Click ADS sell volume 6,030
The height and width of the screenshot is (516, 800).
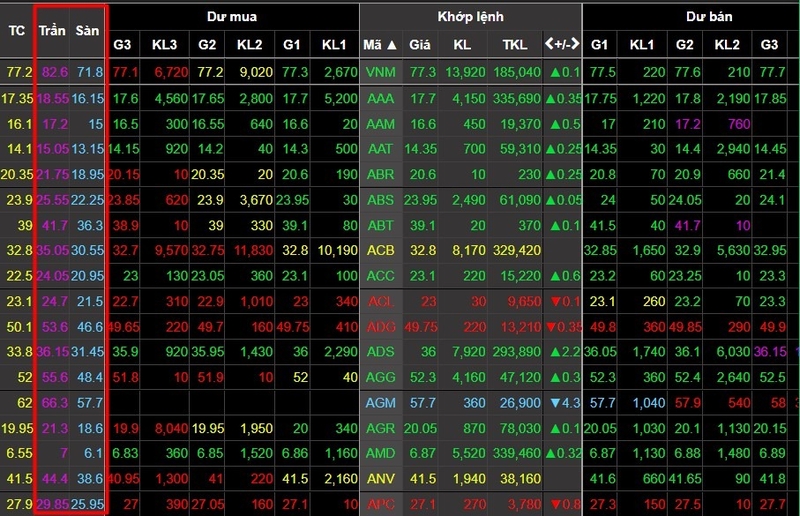[x=733, y=352]
